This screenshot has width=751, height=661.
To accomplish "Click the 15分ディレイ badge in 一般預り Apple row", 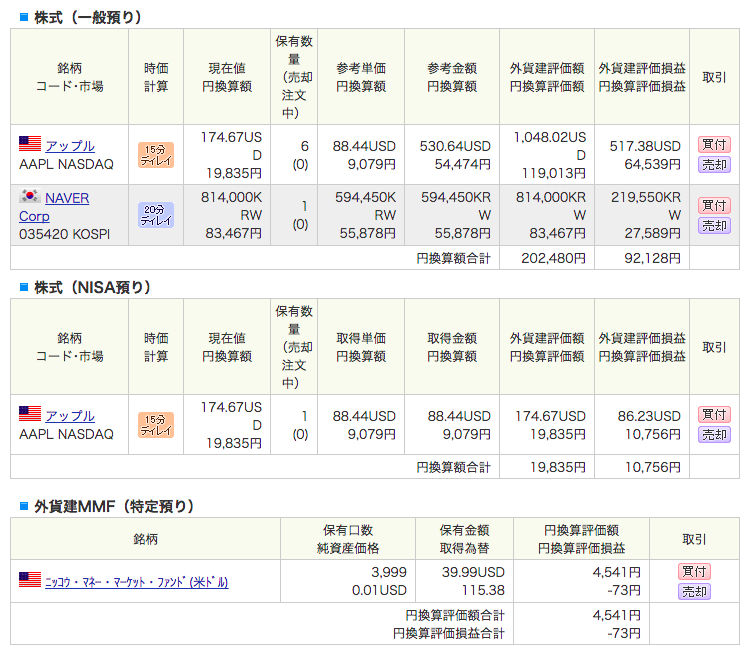I will point(156,155).
